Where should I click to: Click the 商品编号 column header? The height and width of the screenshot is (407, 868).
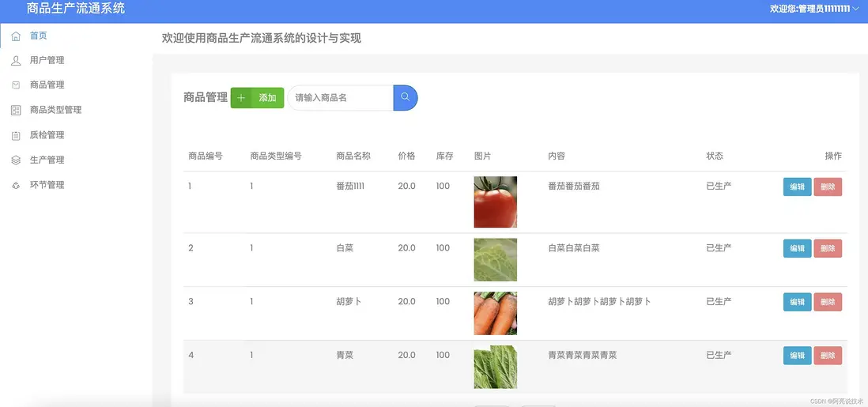pos(206,156)
